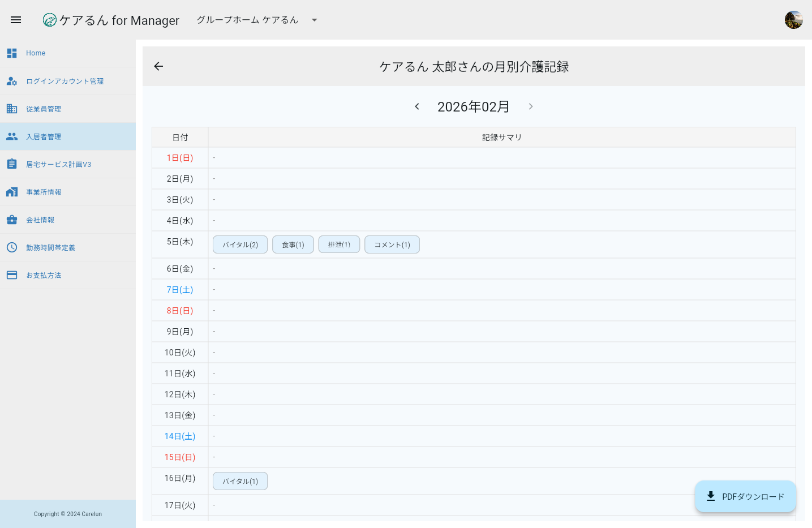This screenshot has width=812, height=528.
Task: Advance to next month with the right chevron
Action: (x=530, y=106)
